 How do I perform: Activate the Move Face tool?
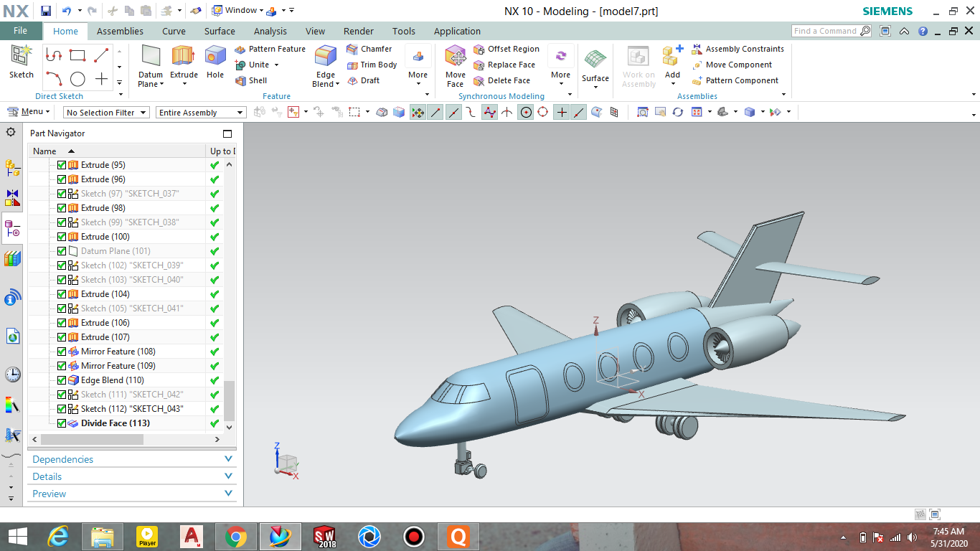coord(456,66)
